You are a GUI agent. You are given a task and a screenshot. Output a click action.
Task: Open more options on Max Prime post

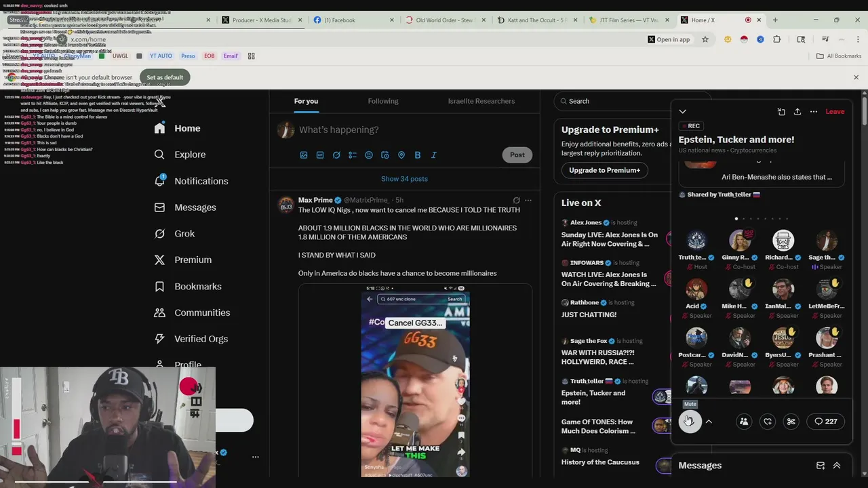tap(528, 201)
